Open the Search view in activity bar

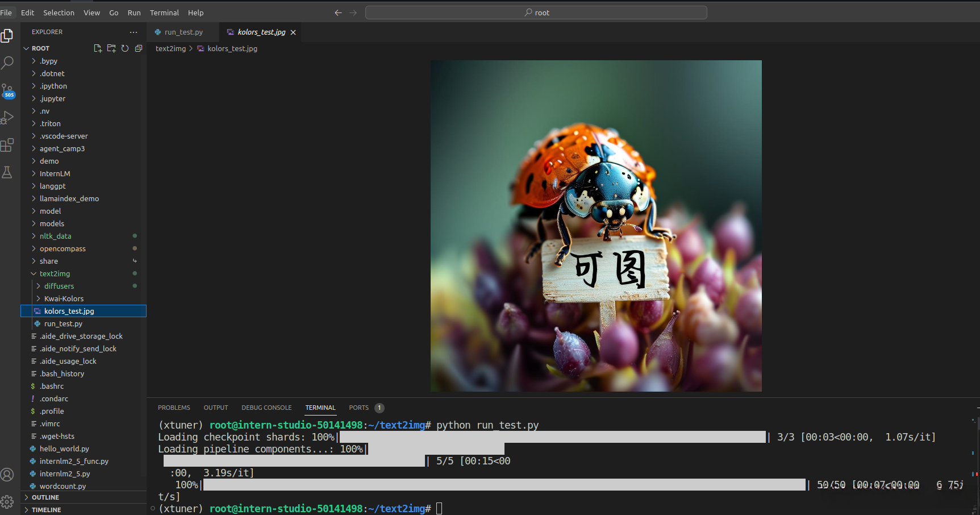[7, 63]
